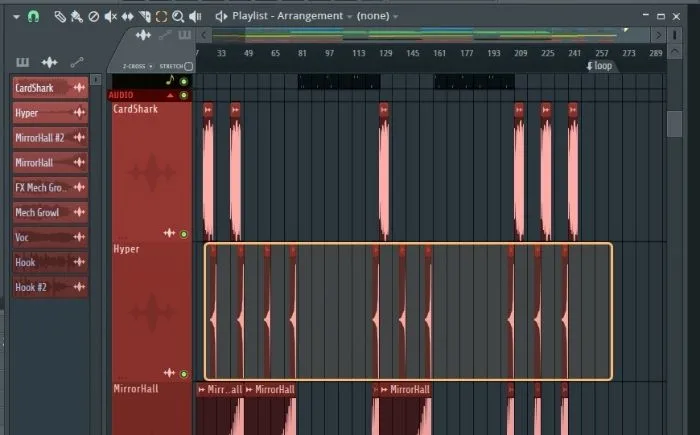The width and height of the screenshot is (700, 435).
Task: Filter picker list by patterns piano icon
Action: (23, 62)
